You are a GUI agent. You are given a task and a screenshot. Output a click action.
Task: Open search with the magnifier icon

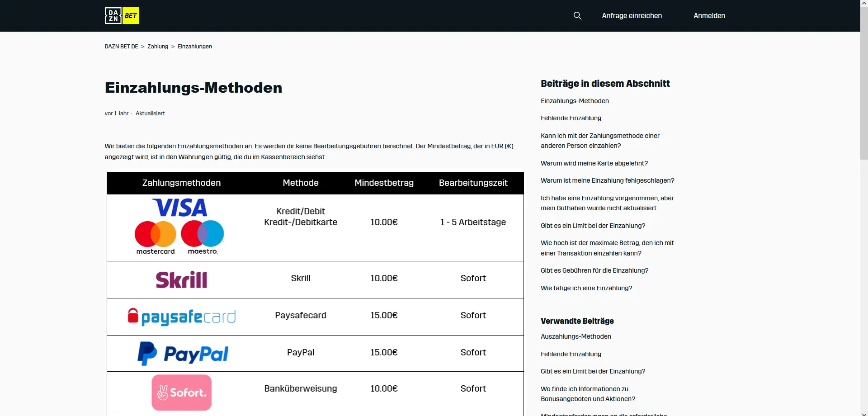coord(577,16)
